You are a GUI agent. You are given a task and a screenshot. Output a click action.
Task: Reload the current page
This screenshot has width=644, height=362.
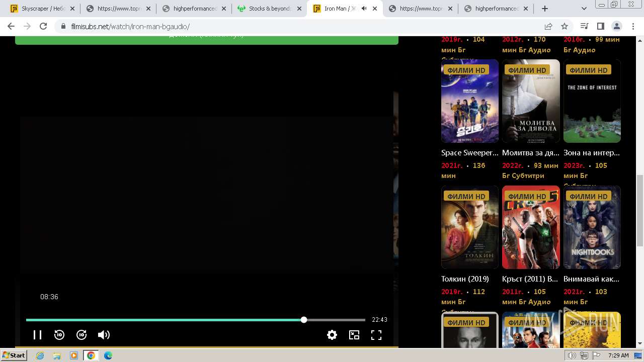click(43, 27)
